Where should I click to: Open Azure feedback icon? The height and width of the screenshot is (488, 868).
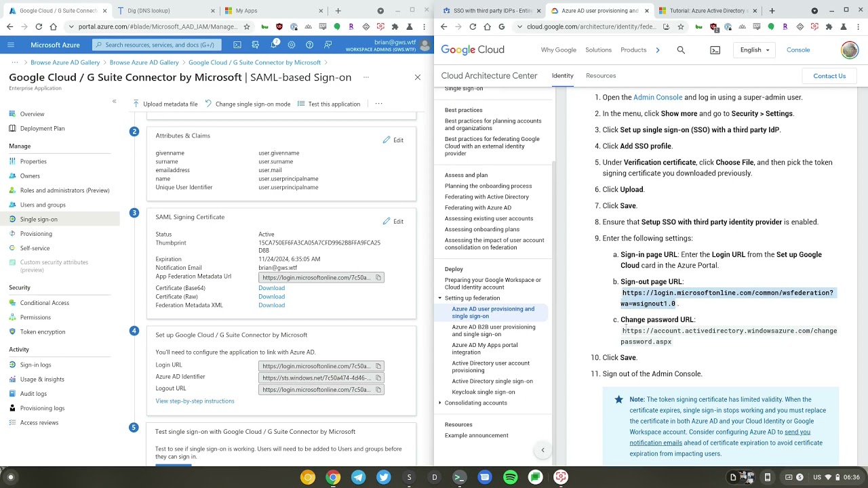(x=328, y=45)
